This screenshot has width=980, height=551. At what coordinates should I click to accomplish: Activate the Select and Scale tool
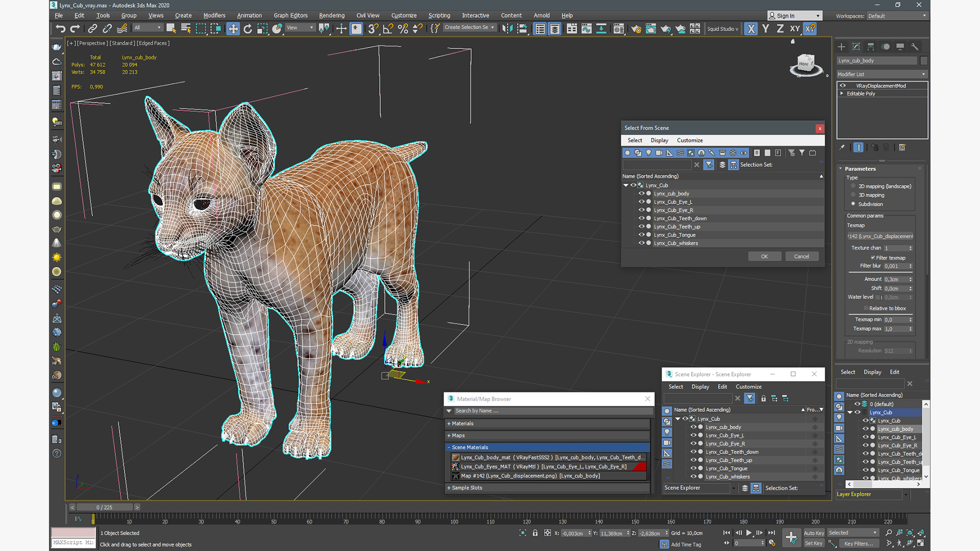[262, 29]
